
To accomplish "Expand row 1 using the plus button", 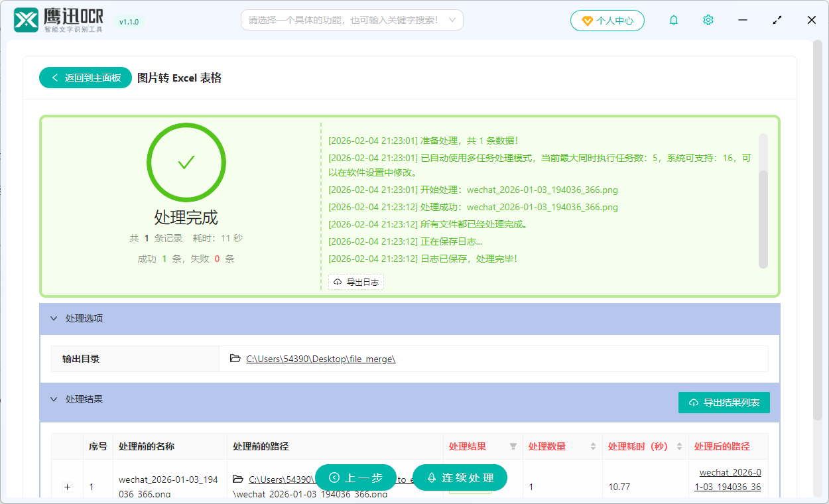I will 67,487.
